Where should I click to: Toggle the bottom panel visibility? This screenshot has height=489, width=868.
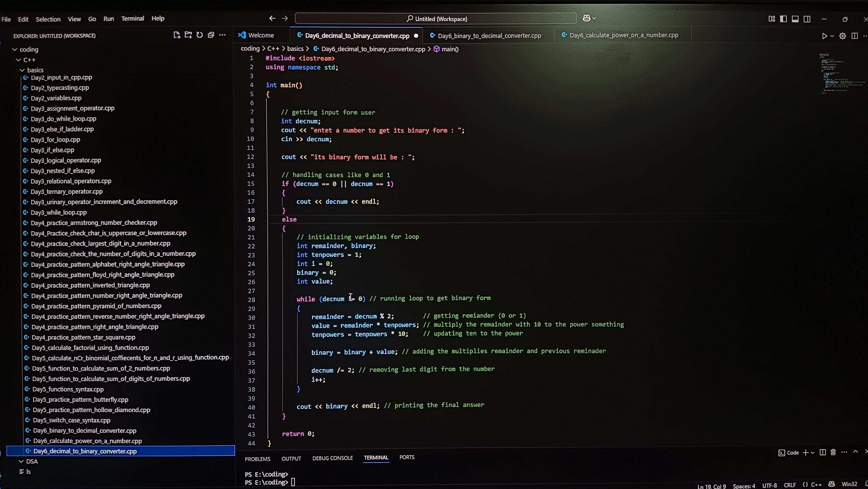click(x=795, y=19)
